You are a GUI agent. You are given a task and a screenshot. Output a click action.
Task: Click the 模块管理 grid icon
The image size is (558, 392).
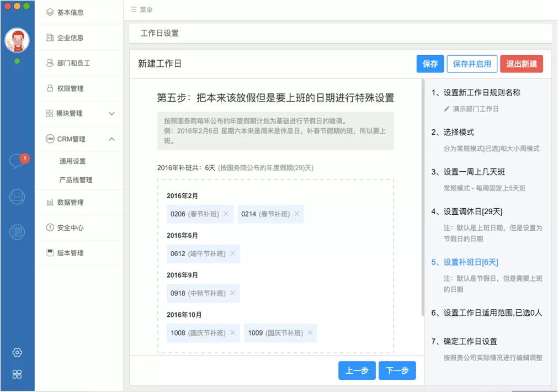tap(50, 113)
